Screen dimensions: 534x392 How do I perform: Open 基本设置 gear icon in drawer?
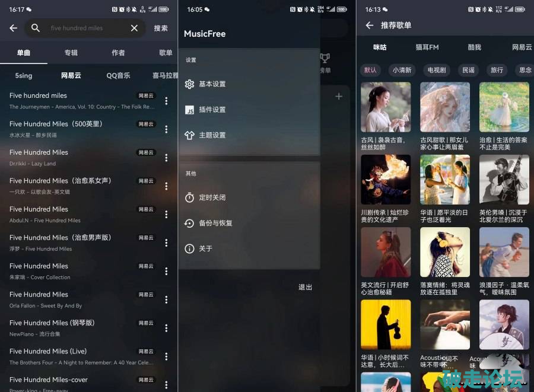[189, 84]
